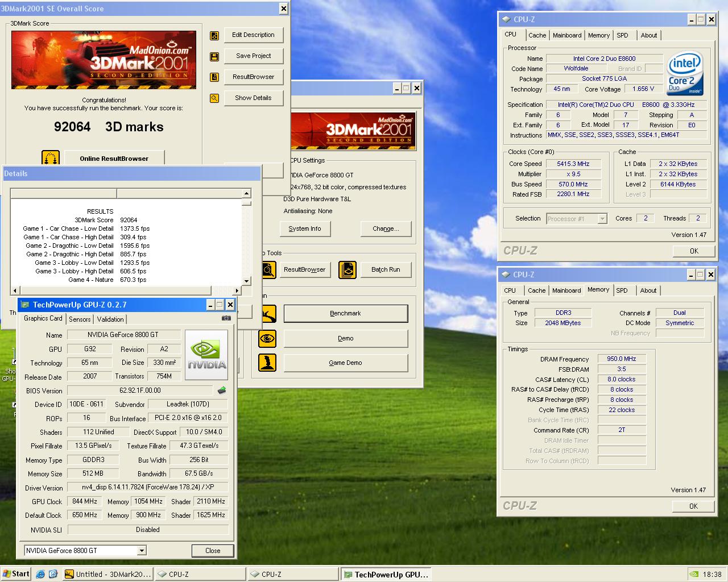Open the GPU selection dropdown in GPU-Z
This screenshot has height=582, width=728.
pos(142,550)
